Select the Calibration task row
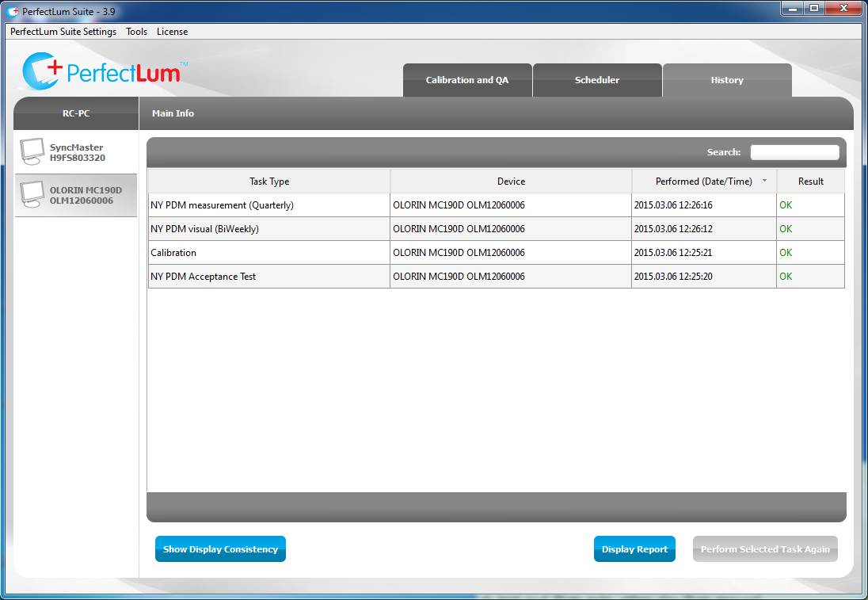The height and width of the screenshot is (600, 868). pos(496,253)
